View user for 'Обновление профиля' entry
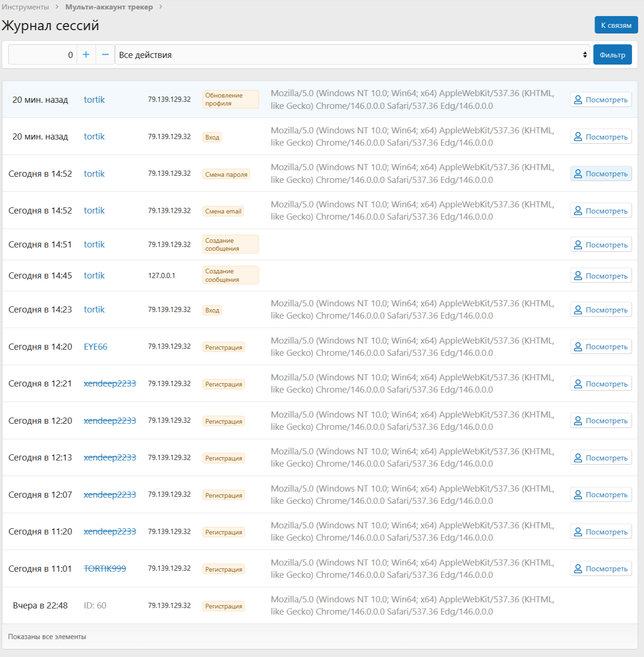644x657 pixels. [x=601, y=99]
